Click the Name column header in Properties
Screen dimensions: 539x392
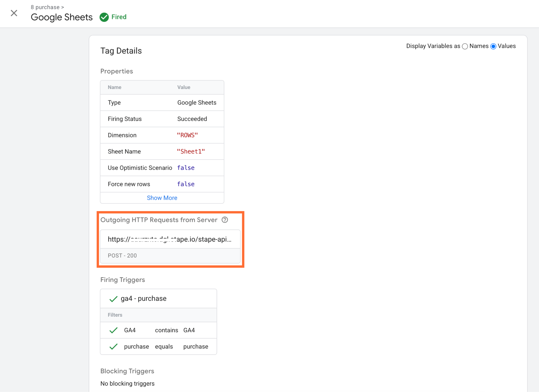(114, 87)
